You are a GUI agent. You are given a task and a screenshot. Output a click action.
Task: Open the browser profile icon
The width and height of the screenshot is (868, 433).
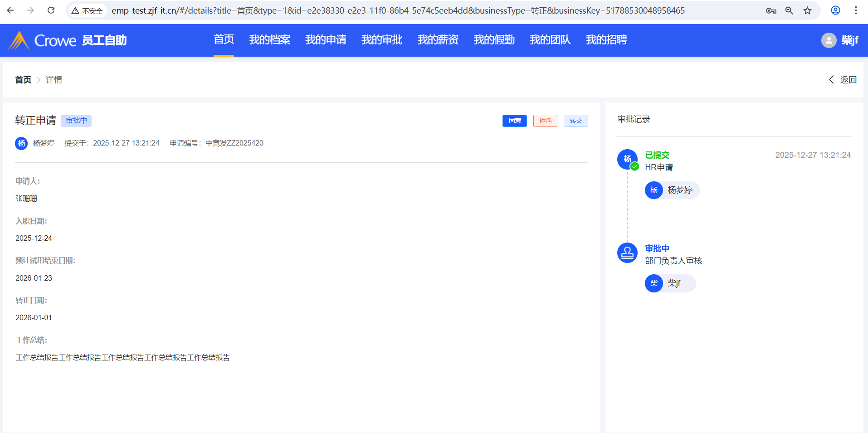pos(835,10)
